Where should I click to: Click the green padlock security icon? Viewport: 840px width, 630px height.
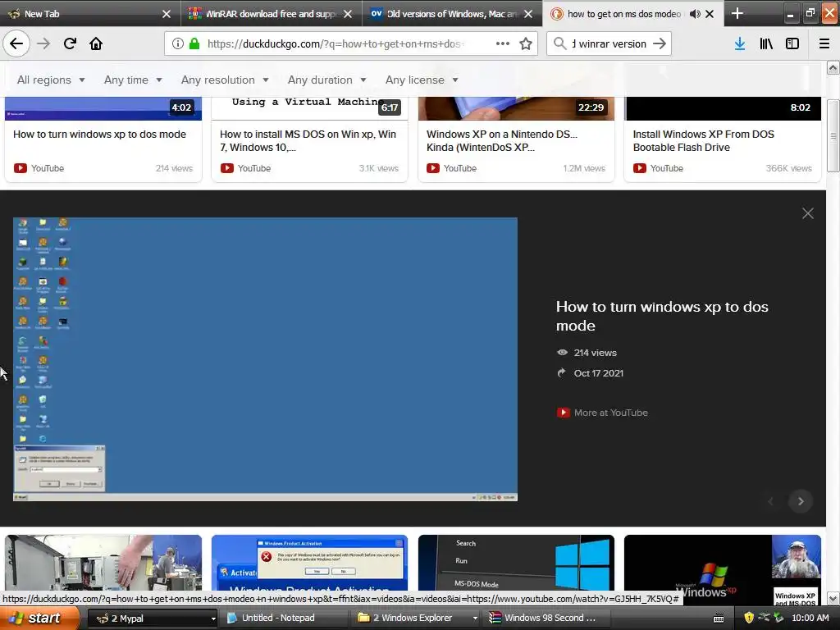[194, 43]
